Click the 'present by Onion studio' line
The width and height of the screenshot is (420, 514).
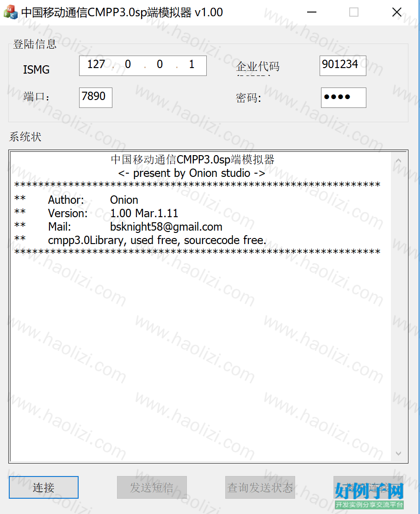191,173
